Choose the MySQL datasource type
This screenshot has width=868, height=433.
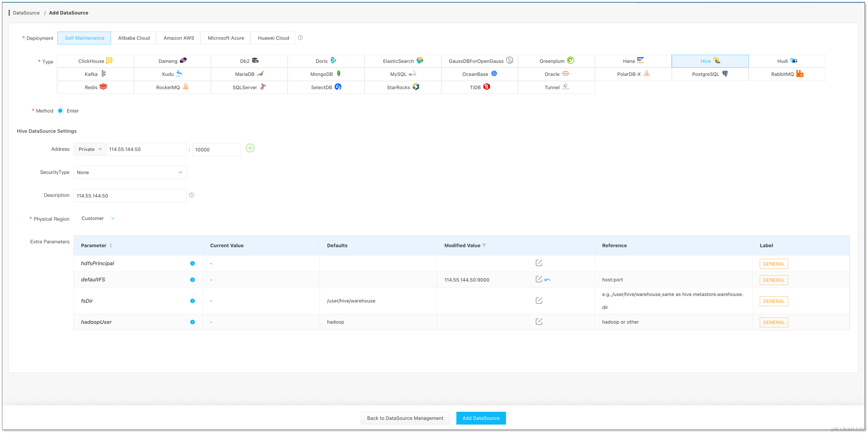point(402,74)
